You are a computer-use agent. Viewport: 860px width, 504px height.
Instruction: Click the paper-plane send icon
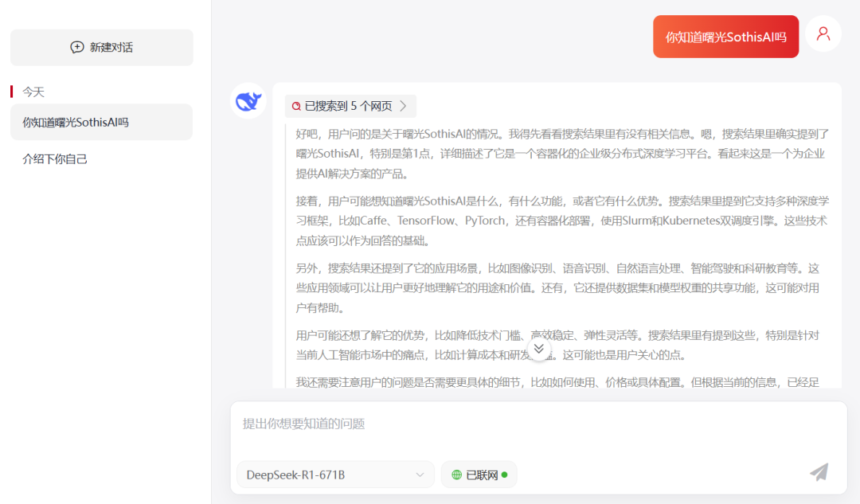[x=819, y=472]
